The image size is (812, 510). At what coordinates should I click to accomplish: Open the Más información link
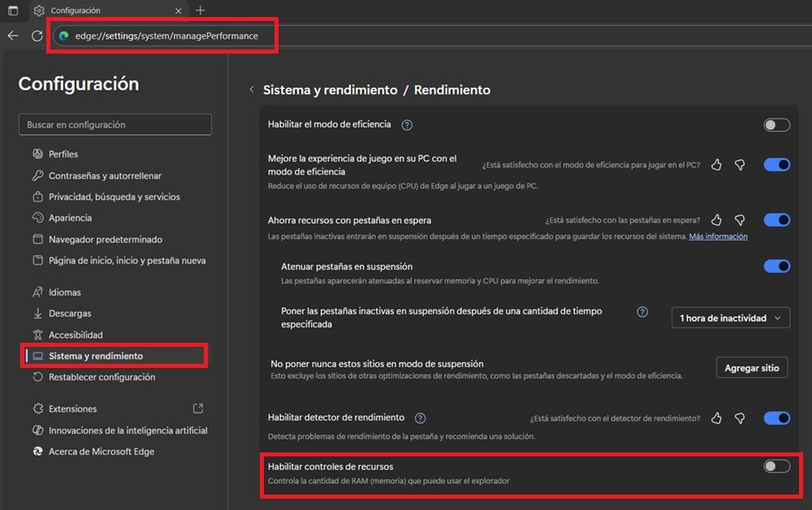click(718, 236)
